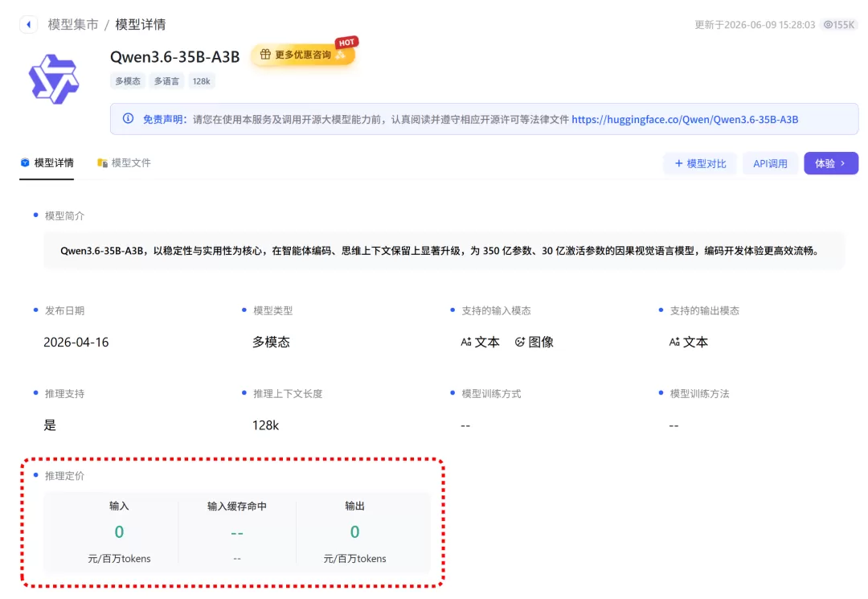Click the 发布日期 label
Image resolution: width=868 pixels, height=599 pixels.
[65, 310]
